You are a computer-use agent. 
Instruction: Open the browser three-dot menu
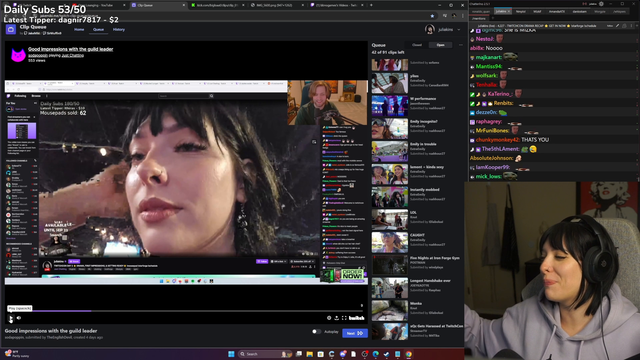(463, 16)
